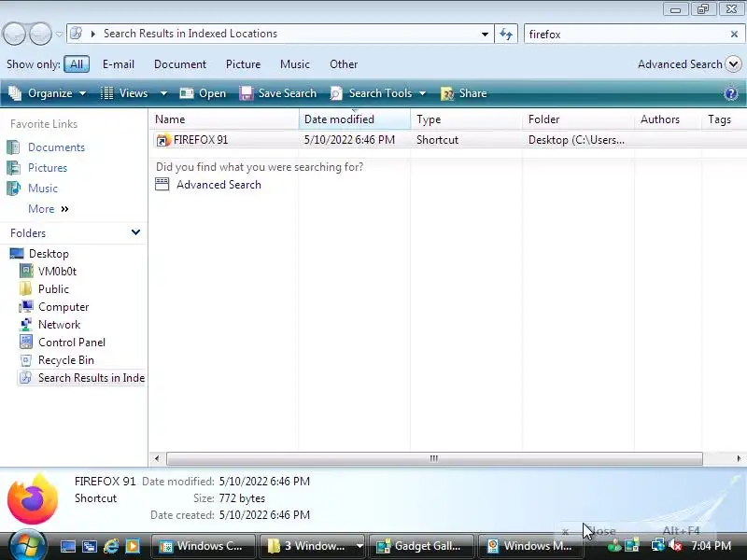Select Network in the folder tree
Screen dimensions: 747x560
tap(59, 325)
